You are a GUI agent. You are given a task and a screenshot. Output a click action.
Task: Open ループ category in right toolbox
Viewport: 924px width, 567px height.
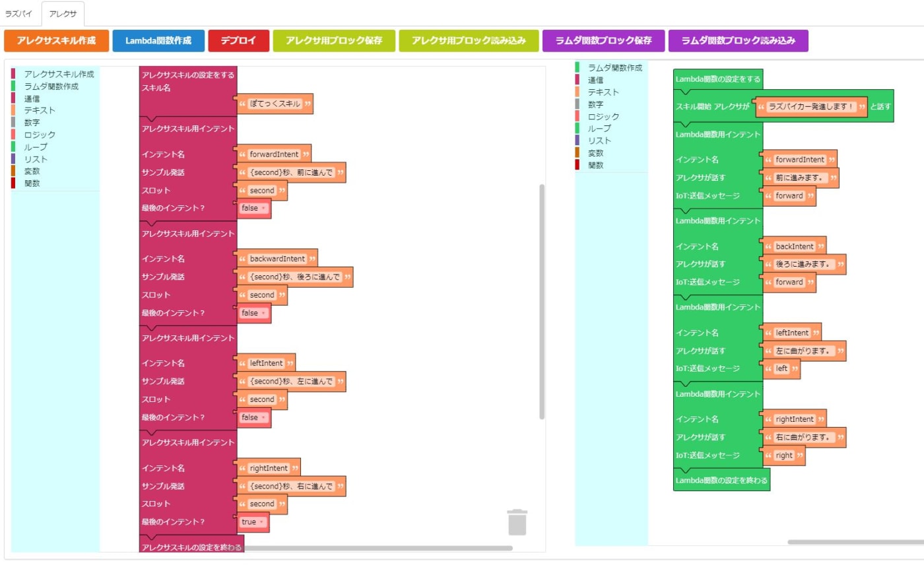599,128
